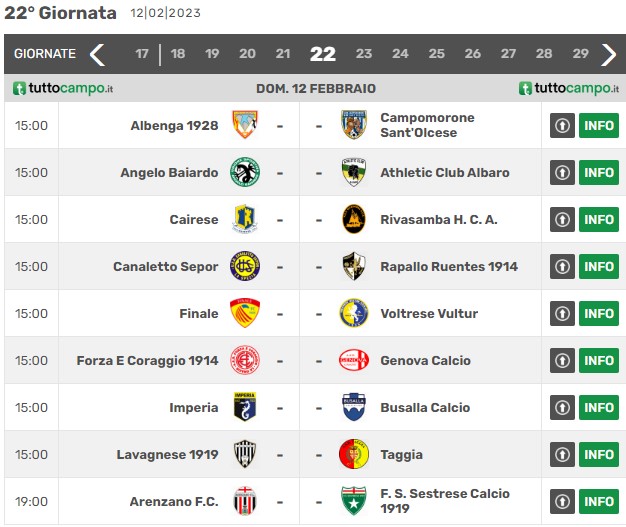Screen dimensions: 626x527
Task: Open the left tuttocampo.it logo link
Action: [63, 88]
